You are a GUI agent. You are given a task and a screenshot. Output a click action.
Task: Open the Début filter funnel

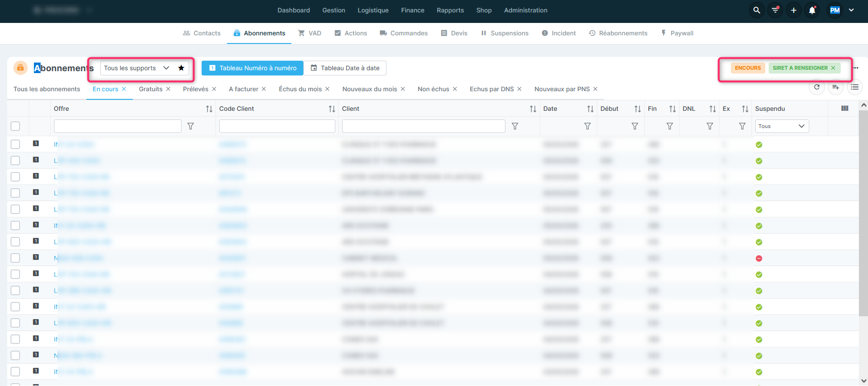point(635,126)
